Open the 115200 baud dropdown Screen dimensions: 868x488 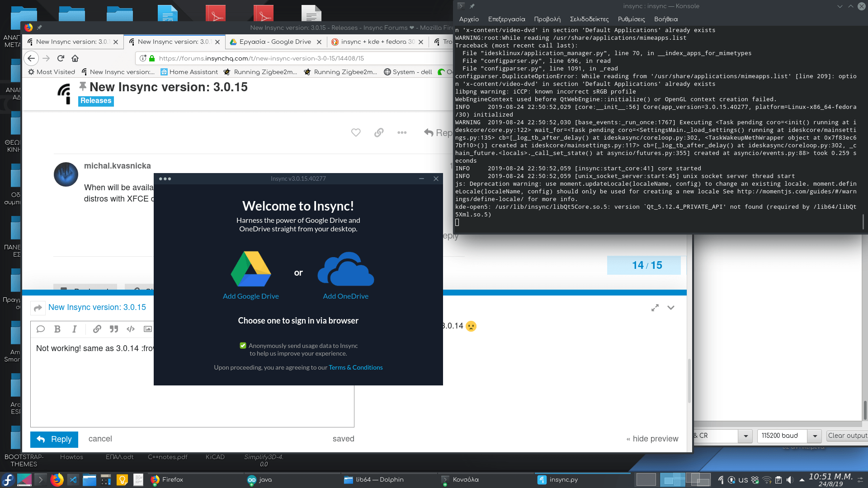814,436
